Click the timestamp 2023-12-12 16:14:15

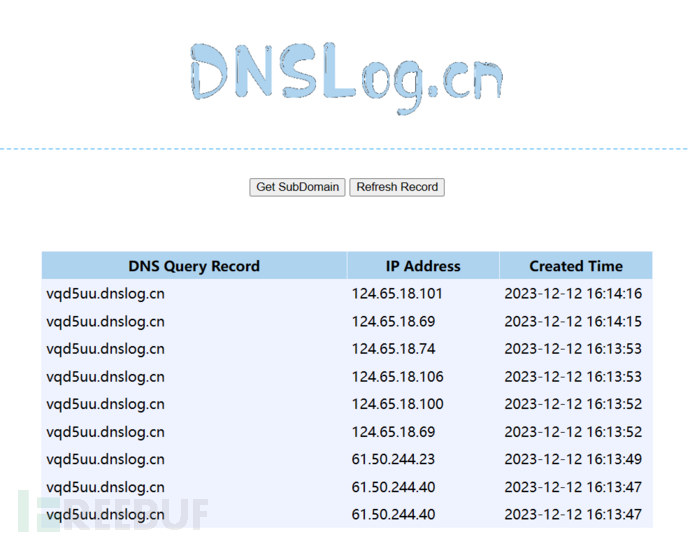click(573, 322)
